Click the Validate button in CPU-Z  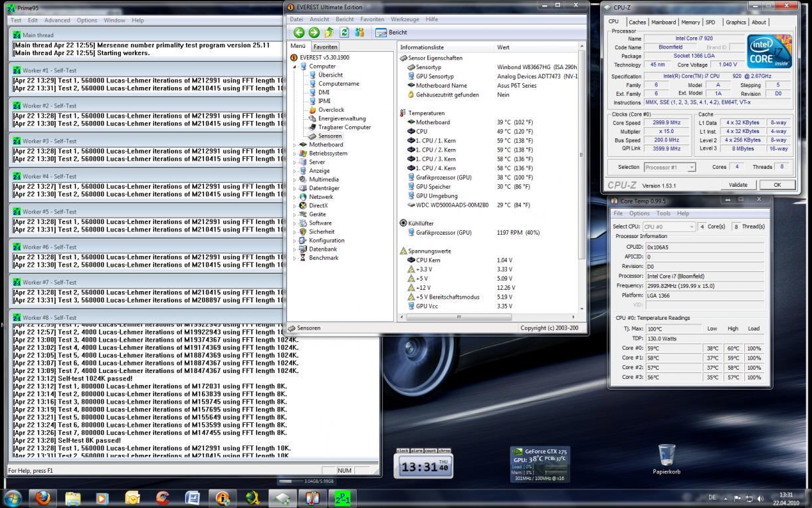[x=738, y=185]
